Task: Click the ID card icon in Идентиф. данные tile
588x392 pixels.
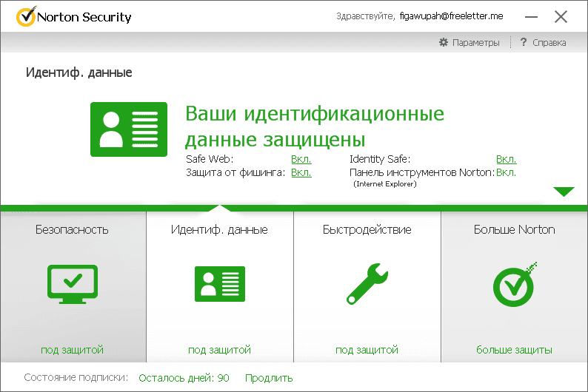Action: pyautogui.click(x=220, y=284)
